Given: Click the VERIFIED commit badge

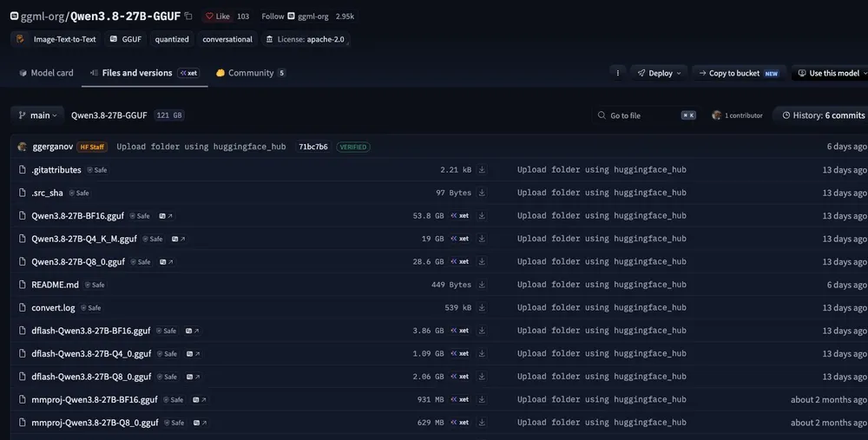Looking at the screenshot, I should pos(353,147).
